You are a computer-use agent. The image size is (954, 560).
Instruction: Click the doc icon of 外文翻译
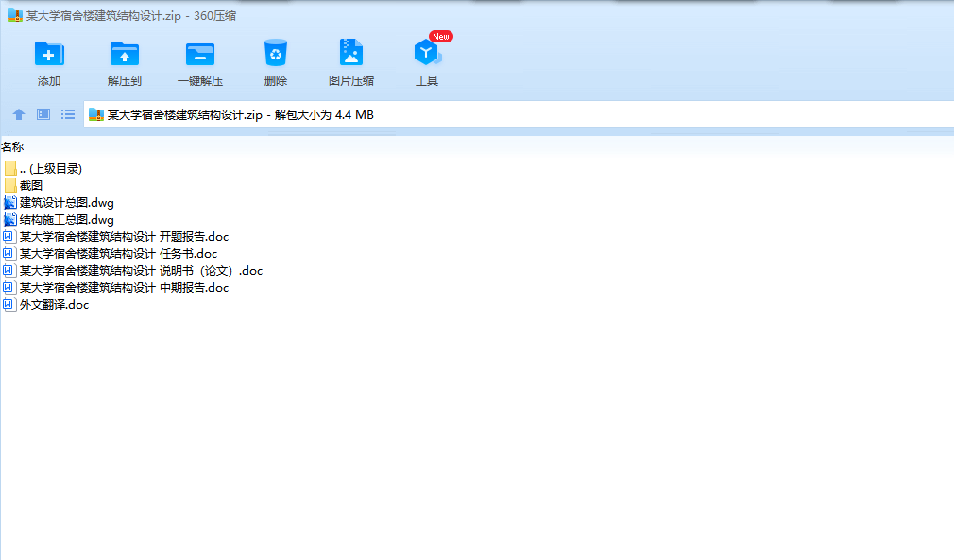click(x=9, y=305)
